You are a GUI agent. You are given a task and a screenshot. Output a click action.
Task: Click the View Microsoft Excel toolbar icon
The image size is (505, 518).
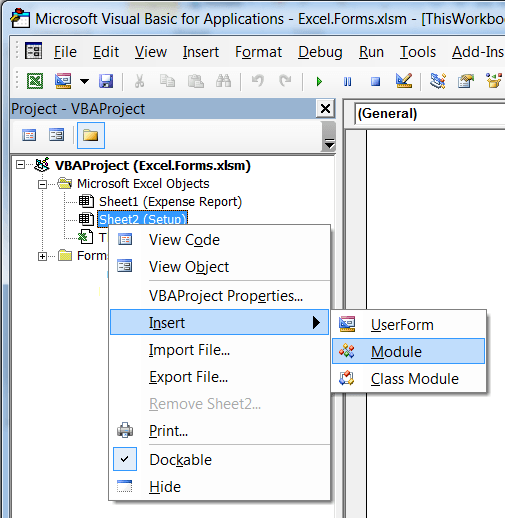[x=35, y=81]
